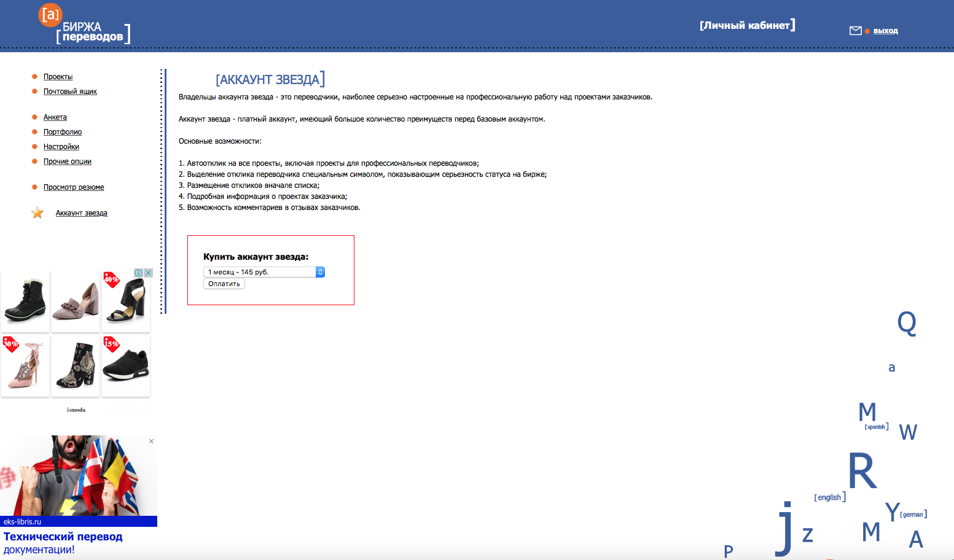Screen dimensions: 954x560
Task: Open the ad info icon on shoe banner
Action: tap(139, 273)
